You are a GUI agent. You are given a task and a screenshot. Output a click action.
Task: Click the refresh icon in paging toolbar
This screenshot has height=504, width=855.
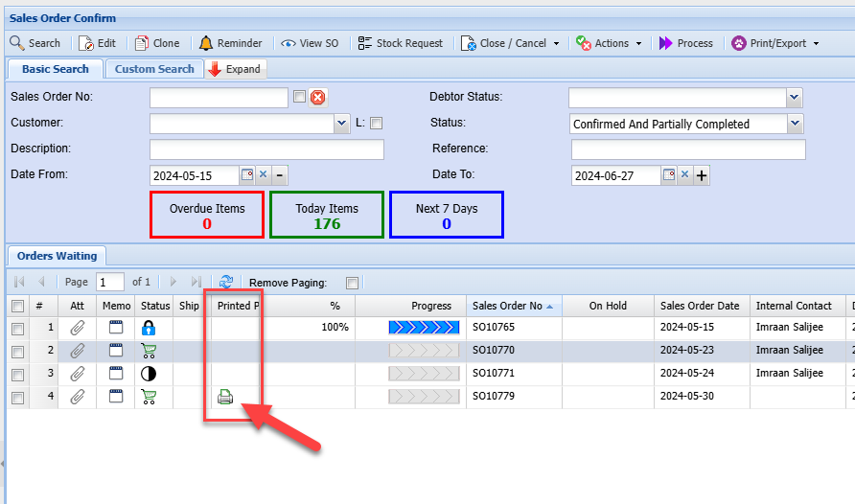pyautogui.click(x=226, y=282)
